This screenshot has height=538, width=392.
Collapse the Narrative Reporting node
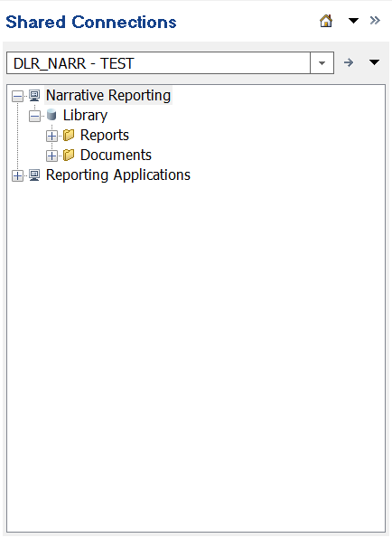point(17,96)
